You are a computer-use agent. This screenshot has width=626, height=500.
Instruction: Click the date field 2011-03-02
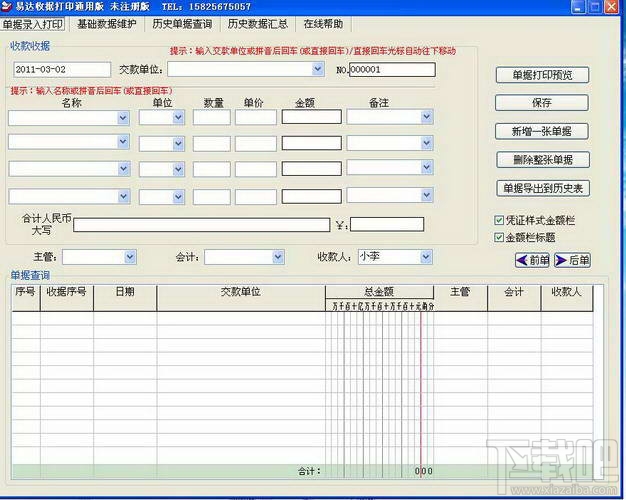coord(62,69)
